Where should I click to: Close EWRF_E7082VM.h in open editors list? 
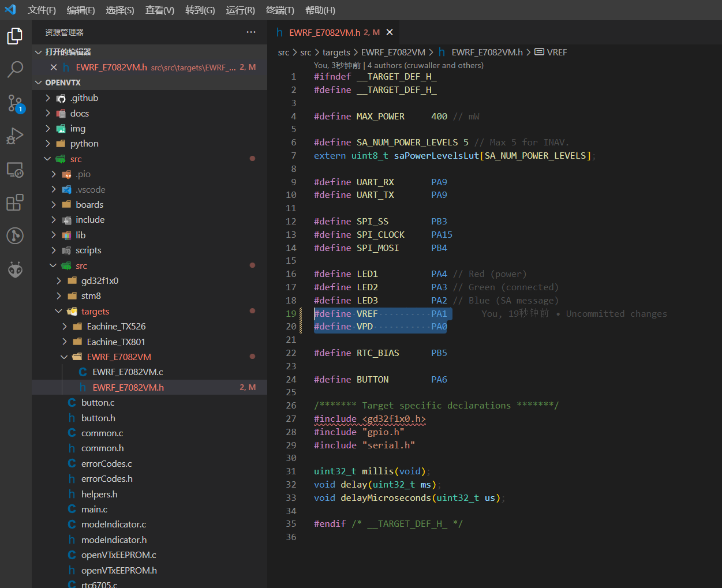point(54,68)
